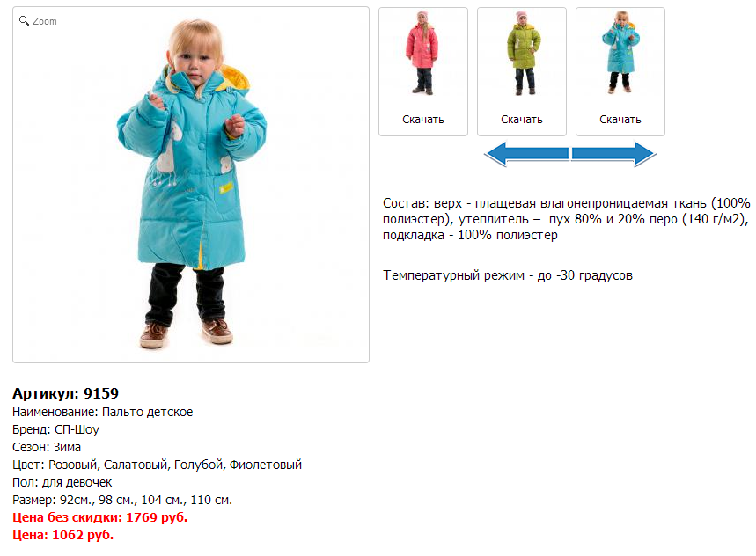Click the Бренд: СП-Шоу line

point(56,429)
